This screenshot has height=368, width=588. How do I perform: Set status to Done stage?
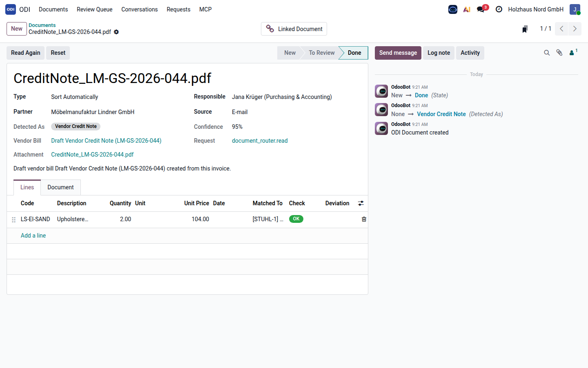click(354, 53)
